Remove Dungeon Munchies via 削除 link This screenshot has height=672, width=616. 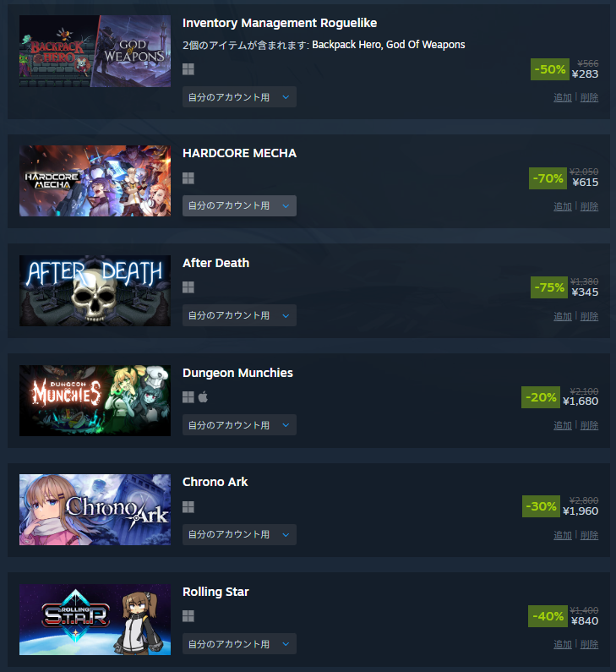pyautogui.click(x=589, y=425)
